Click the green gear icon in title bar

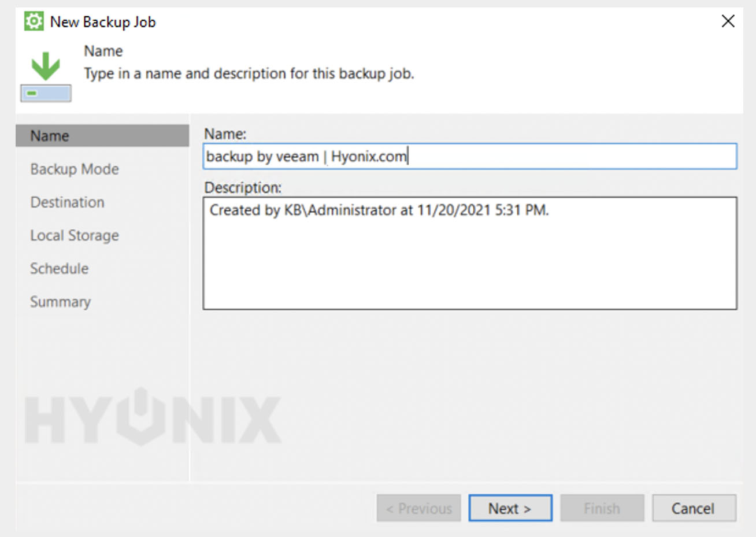pos(34,22)
